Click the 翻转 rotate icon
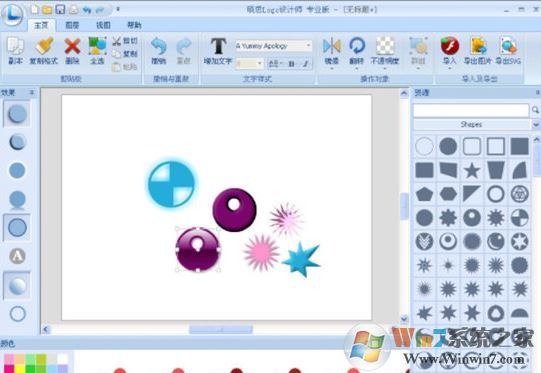The height and width of the screenshot is (373, 541). pos(357,46)
